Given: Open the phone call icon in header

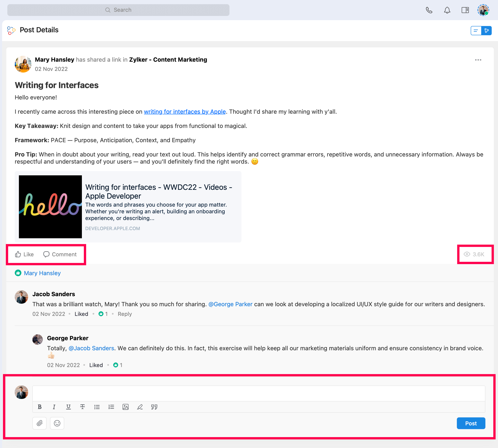Looking at the screenshot, I should pyautogui.click(x=429, y=10).
